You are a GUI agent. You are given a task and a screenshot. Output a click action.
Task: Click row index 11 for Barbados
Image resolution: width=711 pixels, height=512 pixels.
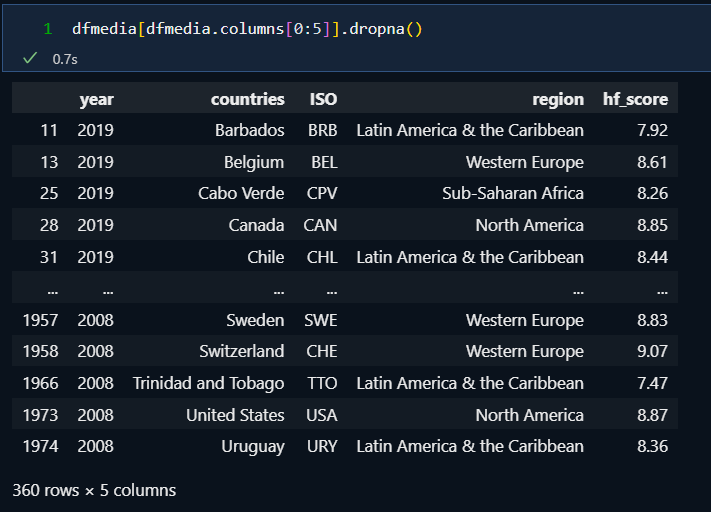tap(50, 130)
